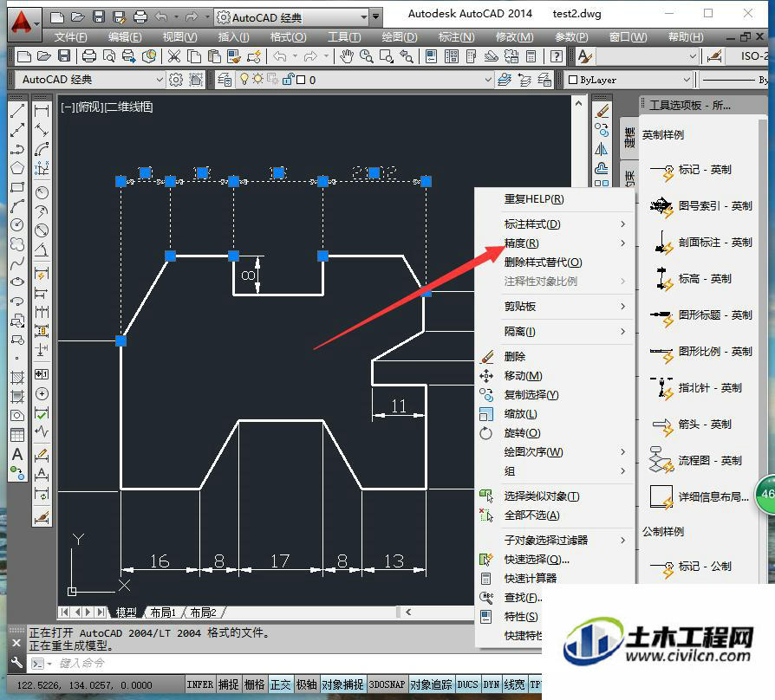Select the Polyline tool
This screenshot has width=775, height=700.
point(17,149)
